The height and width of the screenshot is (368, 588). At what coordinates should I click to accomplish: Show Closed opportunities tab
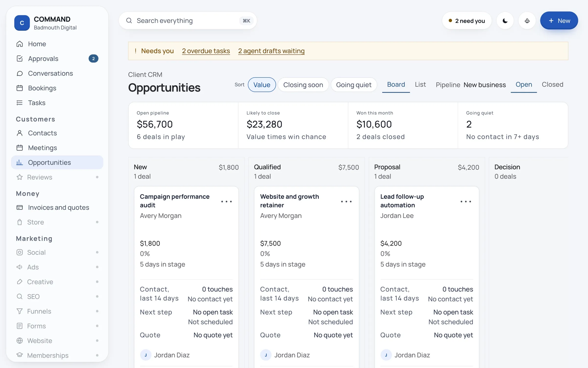552,85
